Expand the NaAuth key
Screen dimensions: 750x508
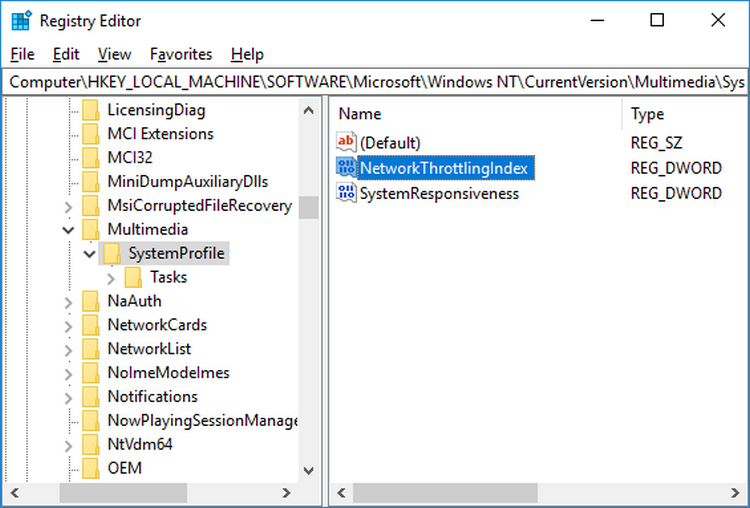tap(68, 302)
